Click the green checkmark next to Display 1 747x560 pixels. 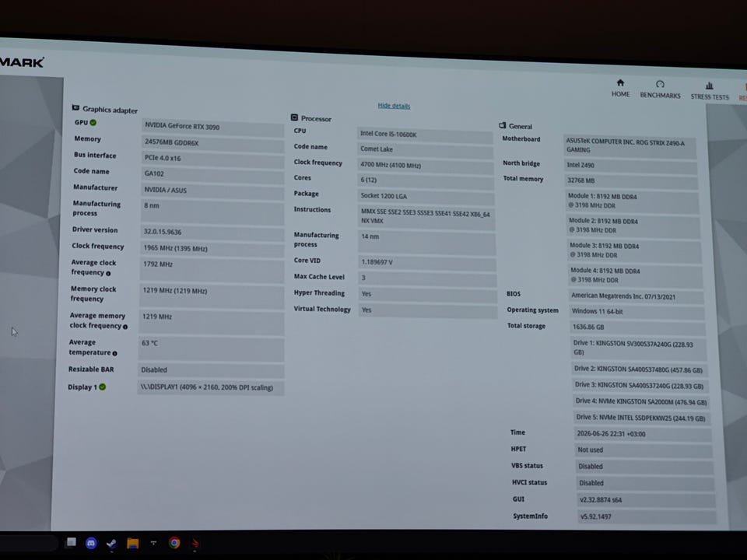[x=103, y=387]
